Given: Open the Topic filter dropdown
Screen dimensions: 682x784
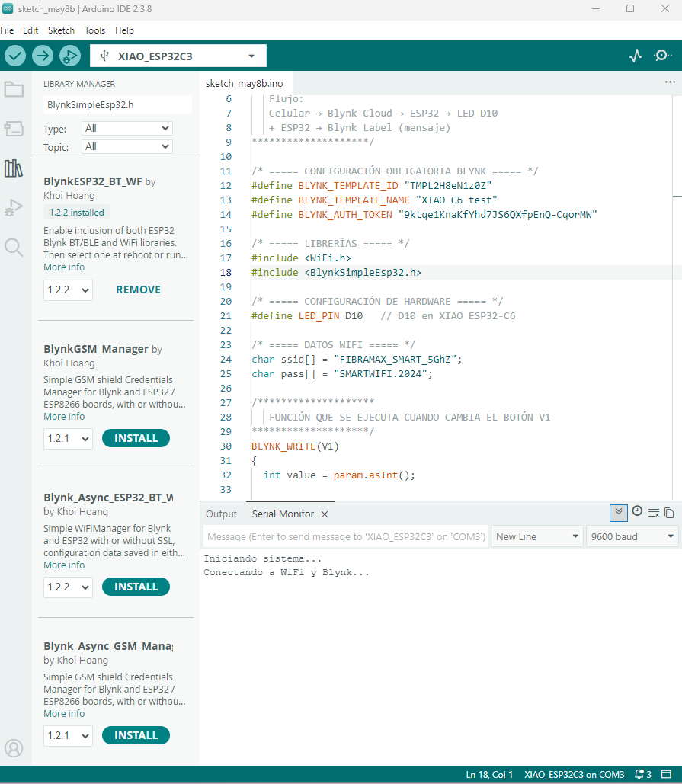Looking at the screenshot, I should (127, 146).
